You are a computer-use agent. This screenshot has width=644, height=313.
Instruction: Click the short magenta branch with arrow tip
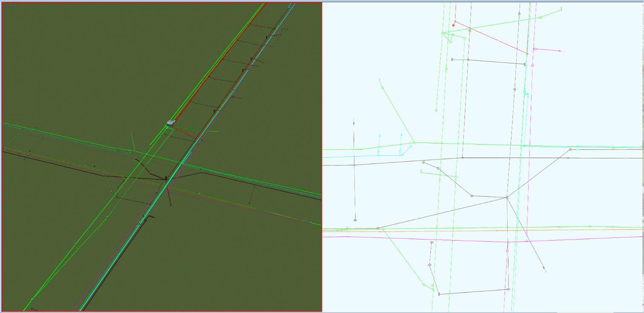tap(549, 50)
